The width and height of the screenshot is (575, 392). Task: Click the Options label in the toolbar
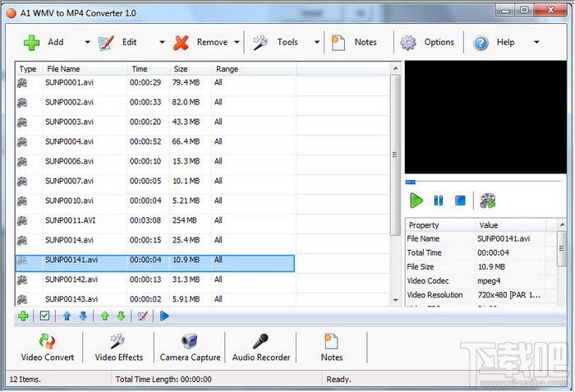(439, 42)
